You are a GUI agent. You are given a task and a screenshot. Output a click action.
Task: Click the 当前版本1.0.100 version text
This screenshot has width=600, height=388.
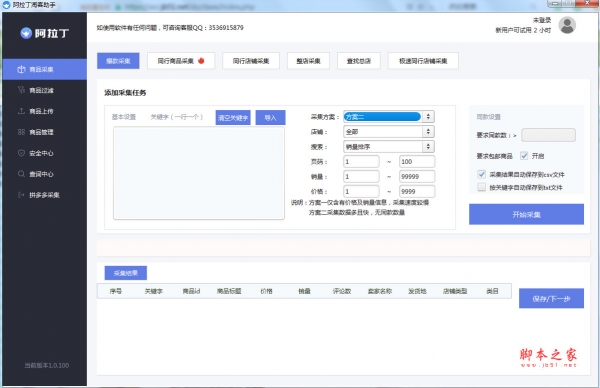pyautogui.click(x=47, y=365)
